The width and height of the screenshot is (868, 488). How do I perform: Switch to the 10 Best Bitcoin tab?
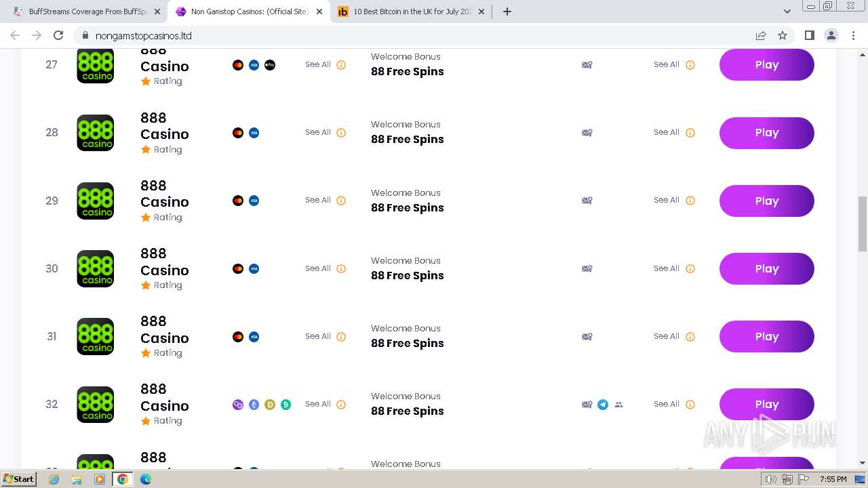pos(412,12)
